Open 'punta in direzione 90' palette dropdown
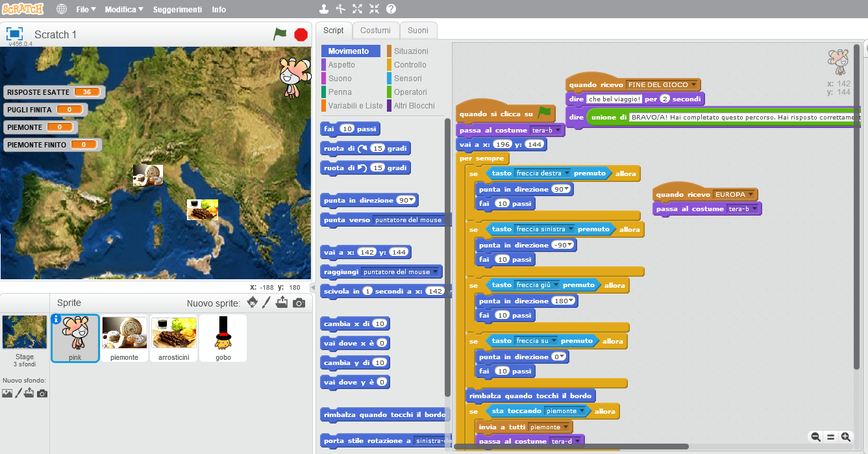The height and width of the screenshot is (454, 868). [x=413, y=200]
